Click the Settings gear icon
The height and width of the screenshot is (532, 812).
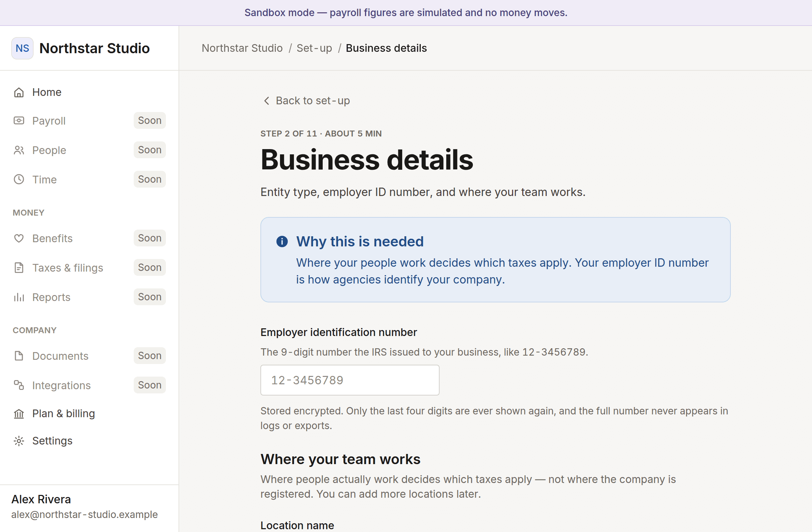tap(19, 441)
